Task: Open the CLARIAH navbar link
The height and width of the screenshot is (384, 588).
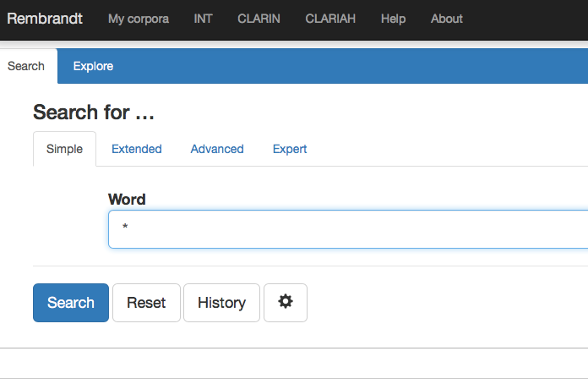Action: tap(330, 19)
